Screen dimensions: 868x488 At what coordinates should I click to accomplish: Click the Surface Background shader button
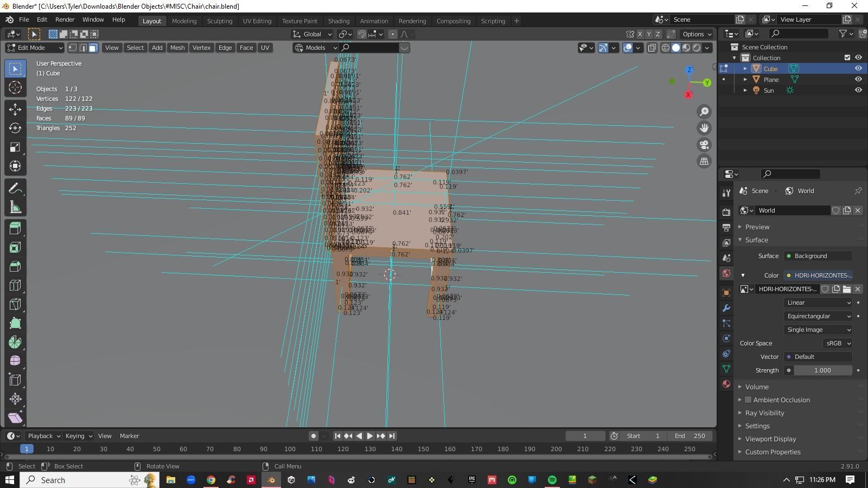818,256
